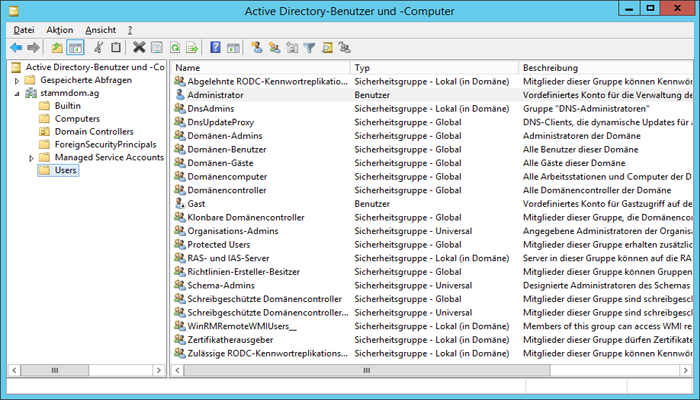Select RAS- und IAS-Server entry

[228, 258]
